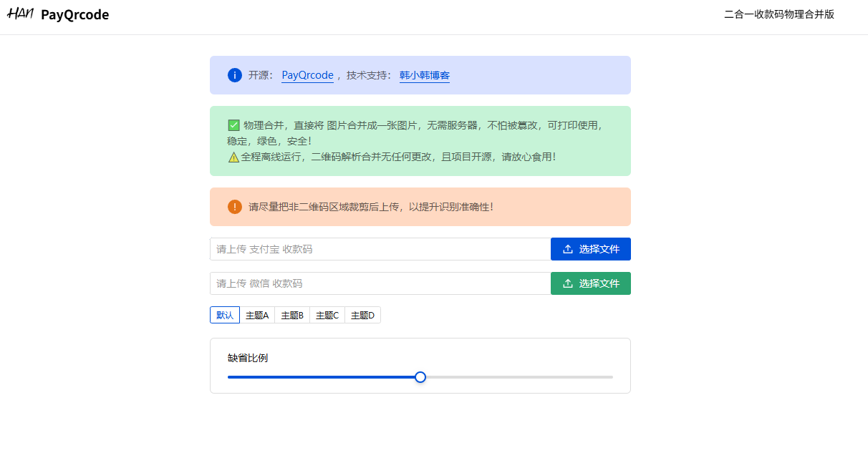Switch to the 主题D theme
This screenshot has height=453, width=868.
362,315
